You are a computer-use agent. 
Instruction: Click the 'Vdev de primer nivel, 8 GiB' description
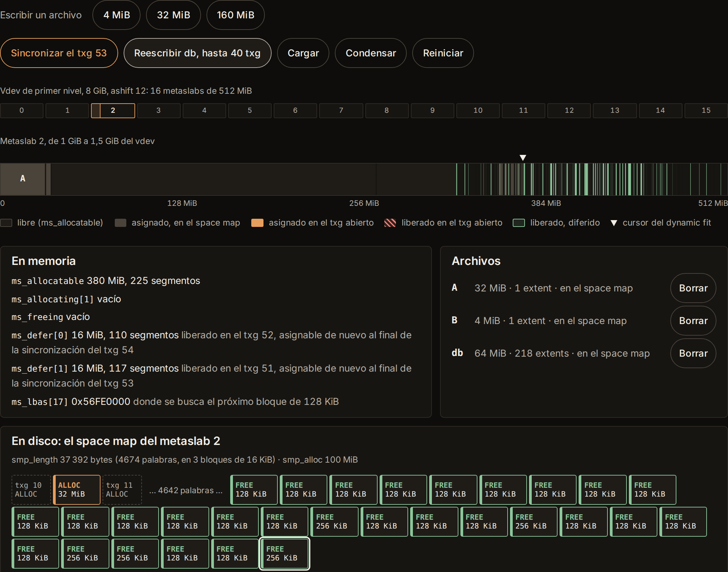(126, 91)
